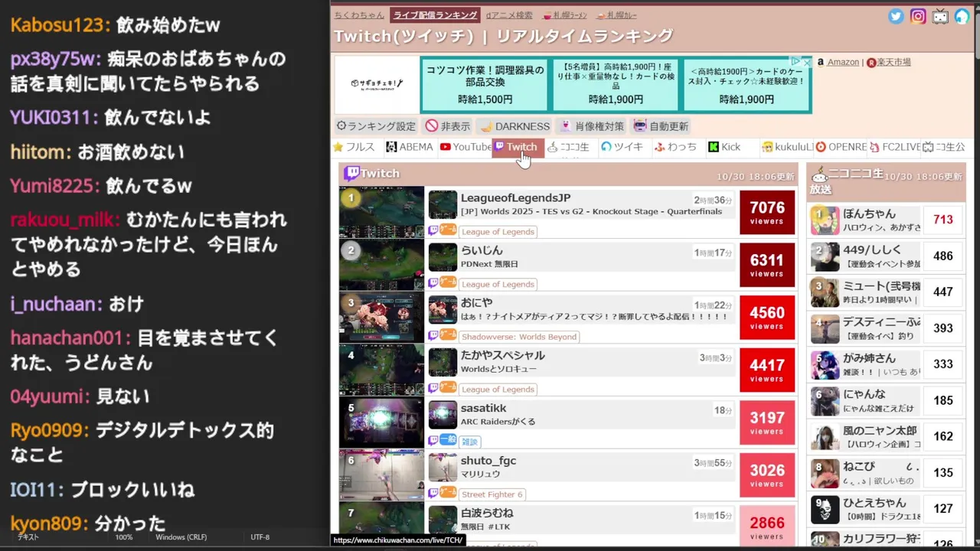Screen dimensions: 980x551
Task: Open the ちくわちゃん home link
Action: 359,15
